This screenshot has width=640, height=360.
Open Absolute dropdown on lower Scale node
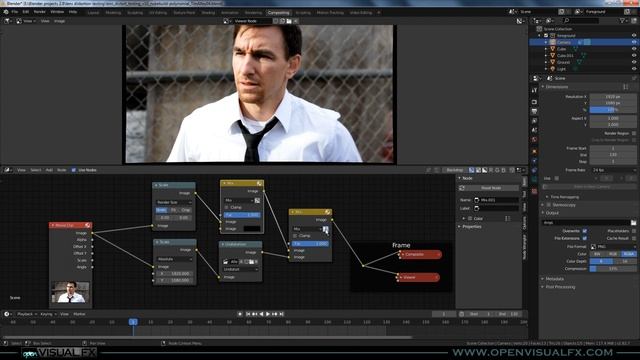[173, 259]
